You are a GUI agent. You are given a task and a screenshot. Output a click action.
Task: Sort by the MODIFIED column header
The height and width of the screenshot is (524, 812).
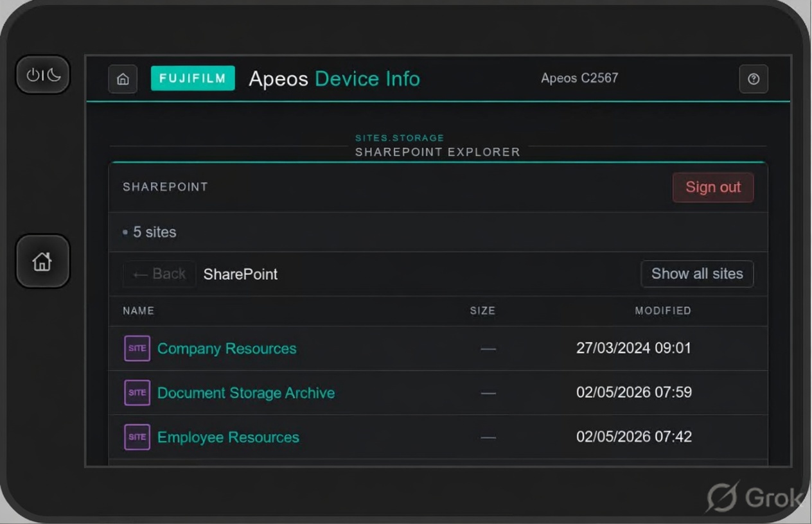tap(663, 311)
